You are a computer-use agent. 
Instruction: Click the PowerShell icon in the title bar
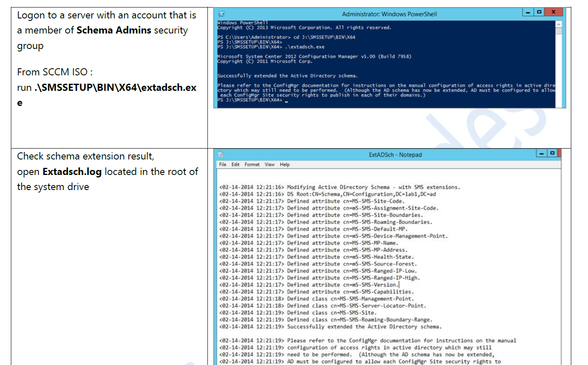[221, 13]
